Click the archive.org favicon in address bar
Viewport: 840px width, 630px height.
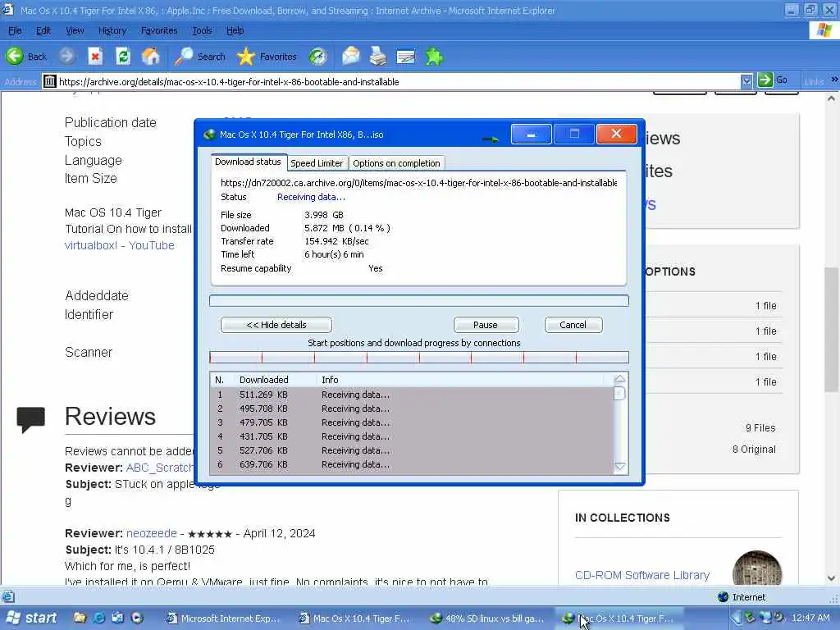click(x=49, y=81)
